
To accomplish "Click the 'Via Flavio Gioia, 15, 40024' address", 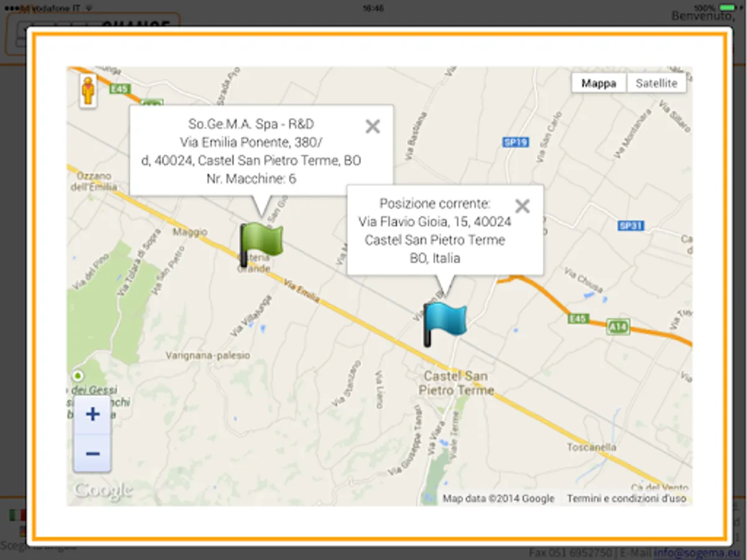I will click(x=435, y=222).
